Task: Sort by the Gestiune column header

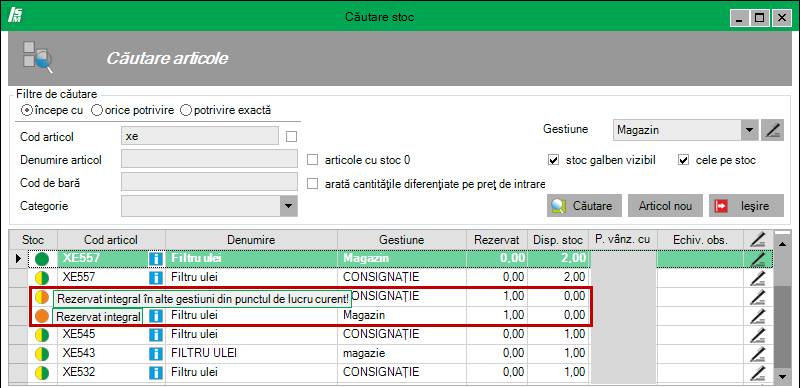Action: click(402, 239)
